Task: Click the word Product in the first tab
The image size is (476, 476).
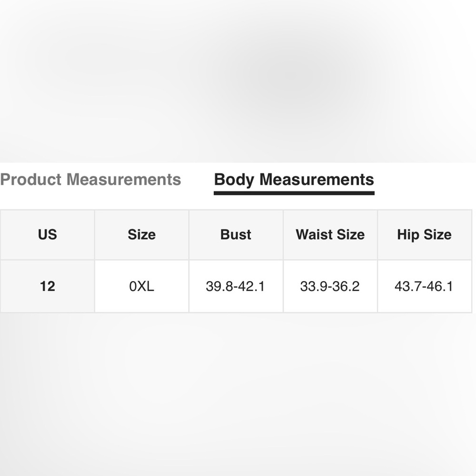Action: tap(30, 179)
